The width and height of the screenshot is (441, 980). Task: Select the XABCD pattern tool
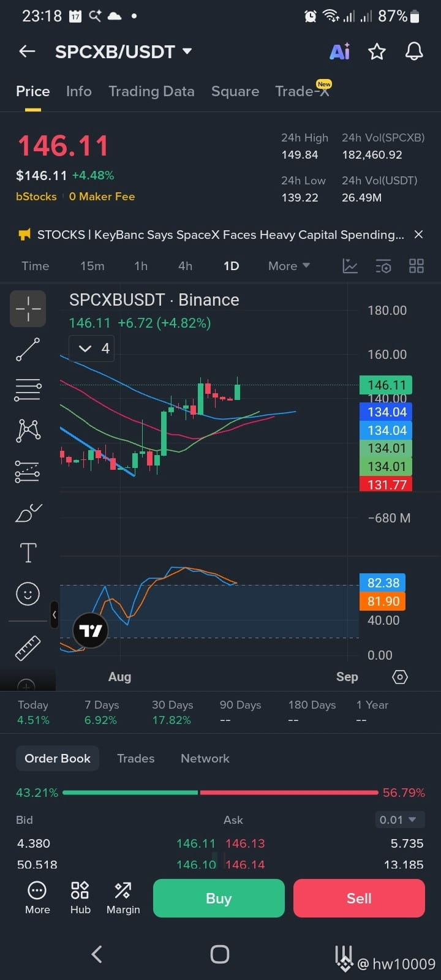coord(28,431)
